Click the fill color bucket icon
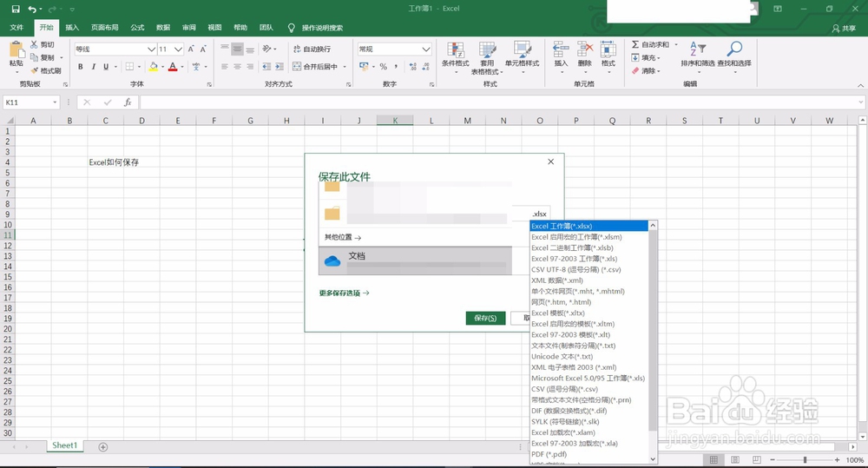Screen dimensions: 868x468 (154, 67)
